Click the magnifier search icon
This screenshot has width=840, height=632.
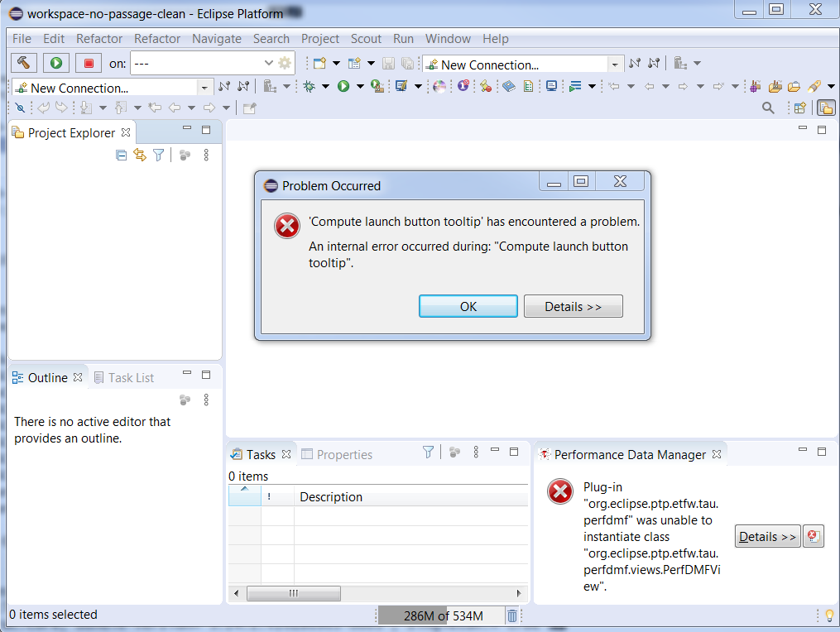click(x=768, y=108)
